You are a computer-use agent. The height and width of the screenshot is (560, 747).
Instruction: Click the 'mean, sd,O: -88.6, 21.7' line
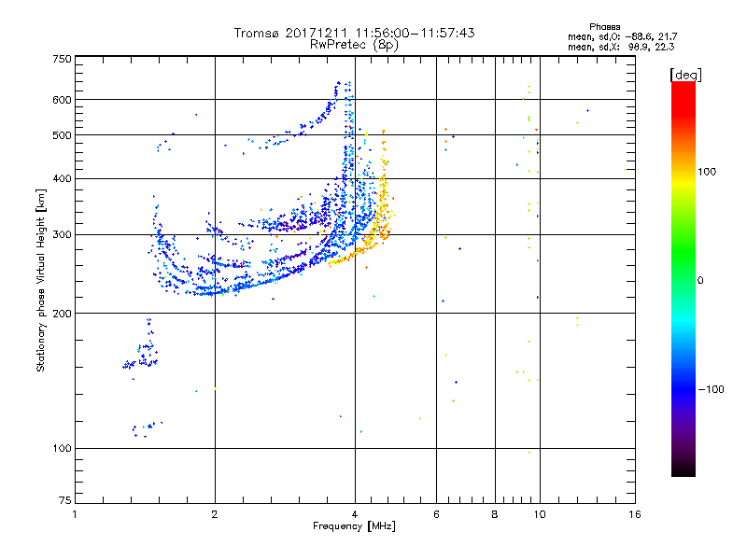pyautogui.click(x=622, y=36)
